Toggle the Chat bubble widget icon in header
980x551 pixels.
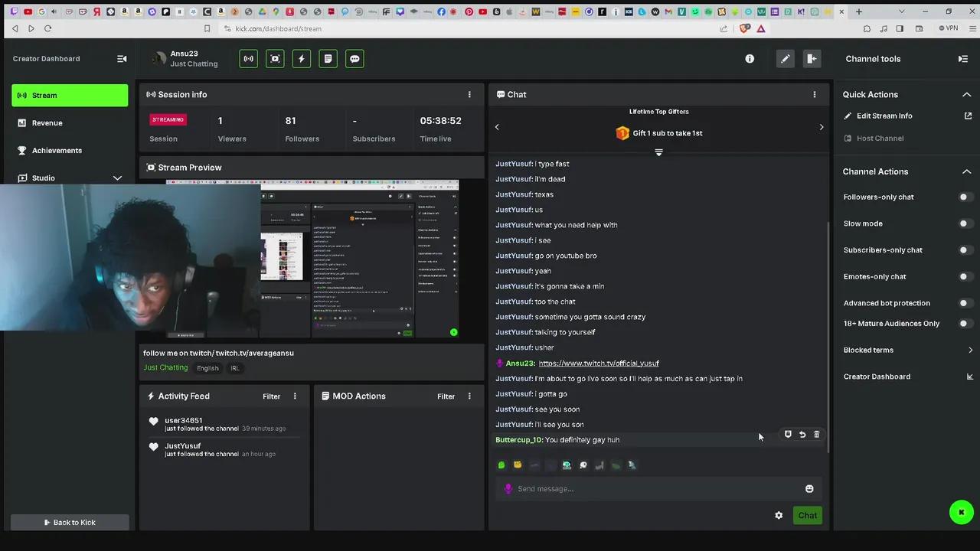click(354, 59)
